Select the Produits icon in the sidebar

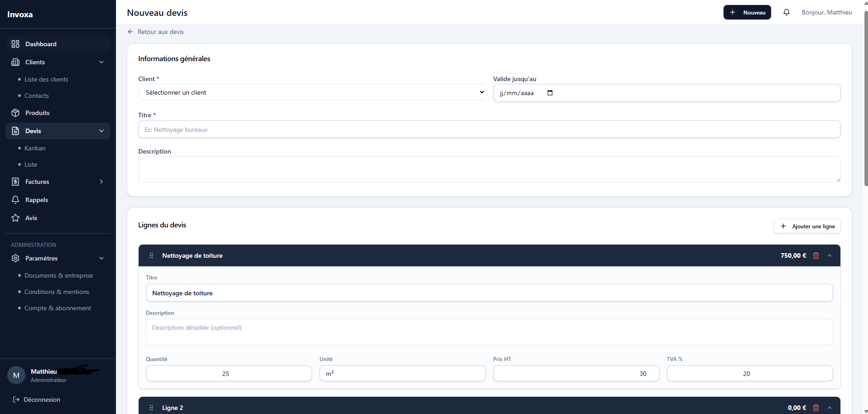click(15, 112)
